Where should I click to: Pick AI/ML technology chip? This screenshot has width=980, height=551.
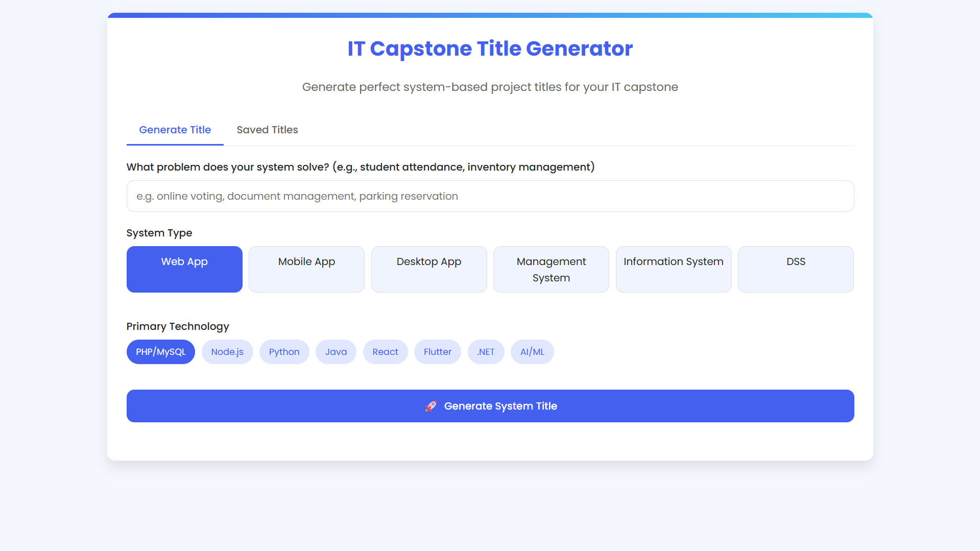click(x=532, y=352)
